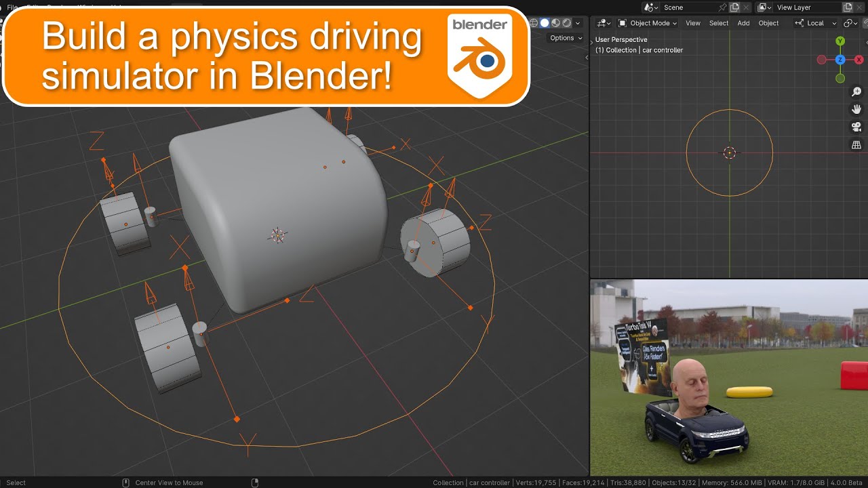Image resolution: width=868 pixels, height=488 pixels.
Task: Open the Object menu
Action: point(768,23)
